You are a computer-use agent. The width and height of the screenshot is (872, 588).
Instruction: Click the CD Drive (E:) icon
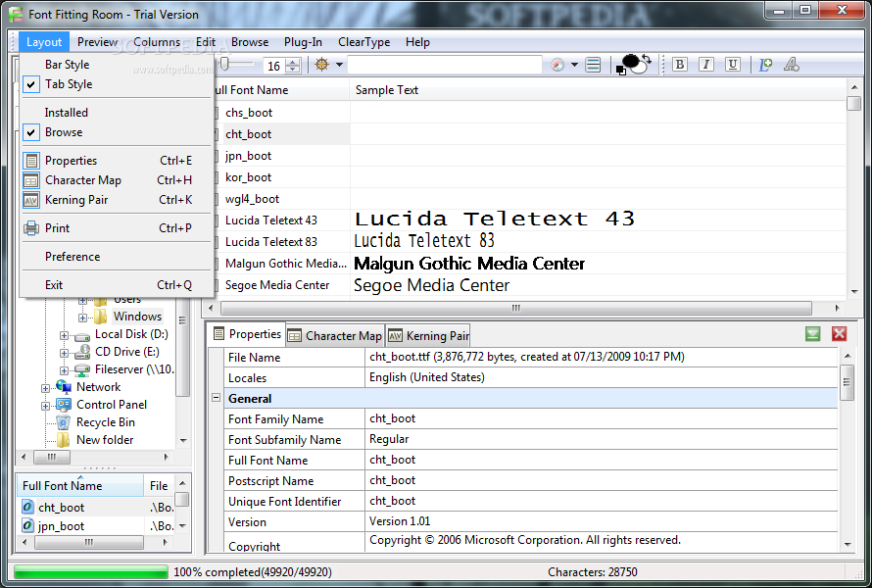pos(82,352)
